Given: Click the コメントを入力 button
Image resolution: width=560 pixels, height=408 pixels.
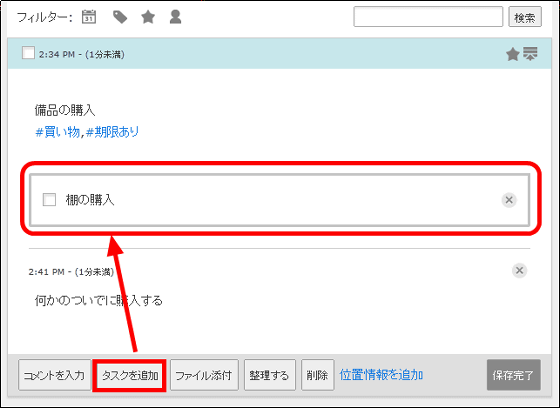Looking at the screenshot, I should [x=54, y=375].
